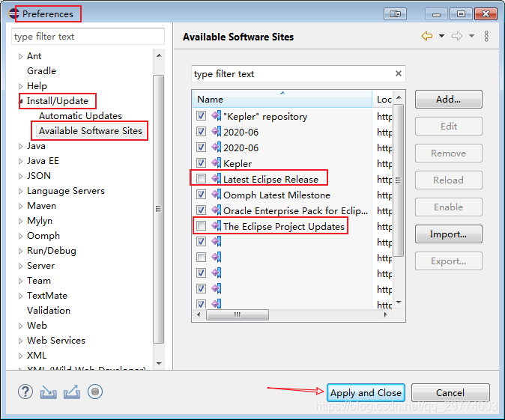
Task: Expand the Maven tree node
Action: point(20,206)
